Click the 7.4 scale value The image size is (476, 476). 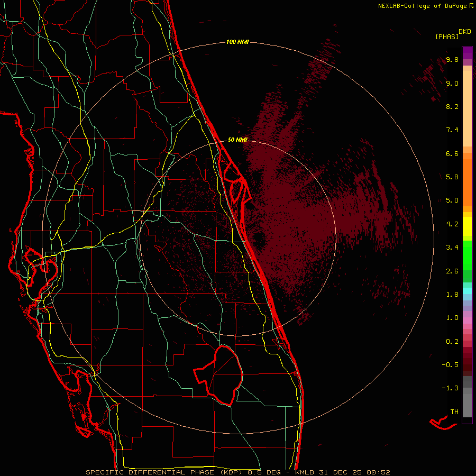[x=452, y=130]
